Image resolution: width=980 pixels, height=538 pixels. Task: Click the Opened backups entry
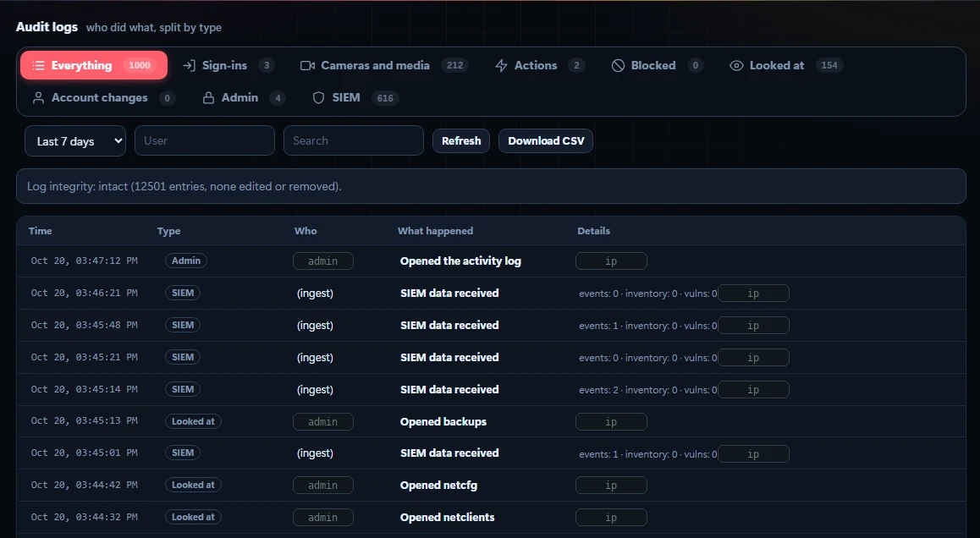443,422
